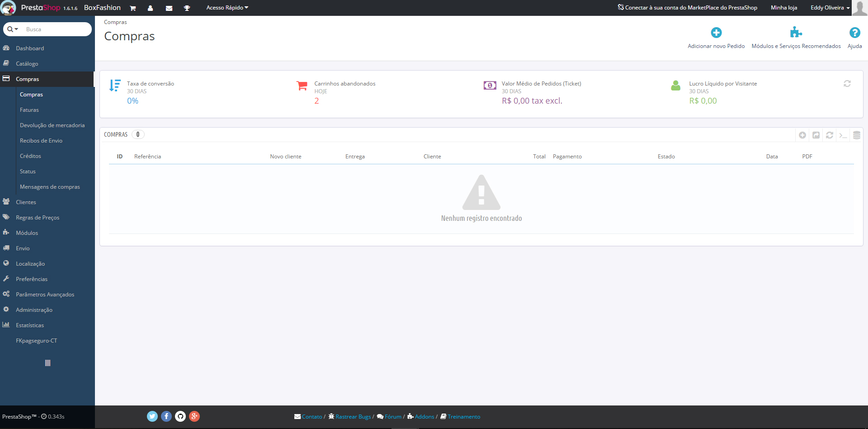The image size is (868, 429).
Task: Click add new order icon in Compras table toolbar
Action: [802, 135]
